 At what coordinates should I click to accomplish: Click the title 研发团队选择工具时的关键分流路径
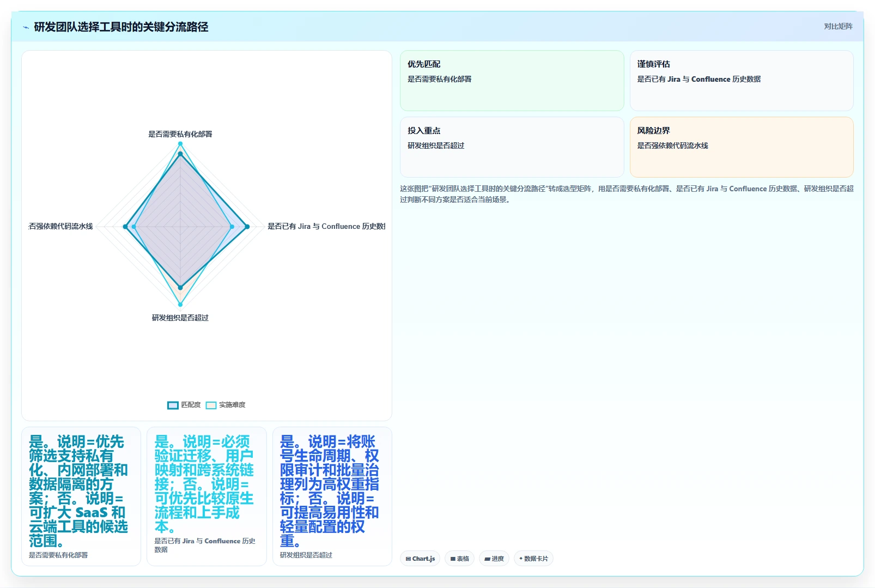pyautogui.click(x=121, y=27)
